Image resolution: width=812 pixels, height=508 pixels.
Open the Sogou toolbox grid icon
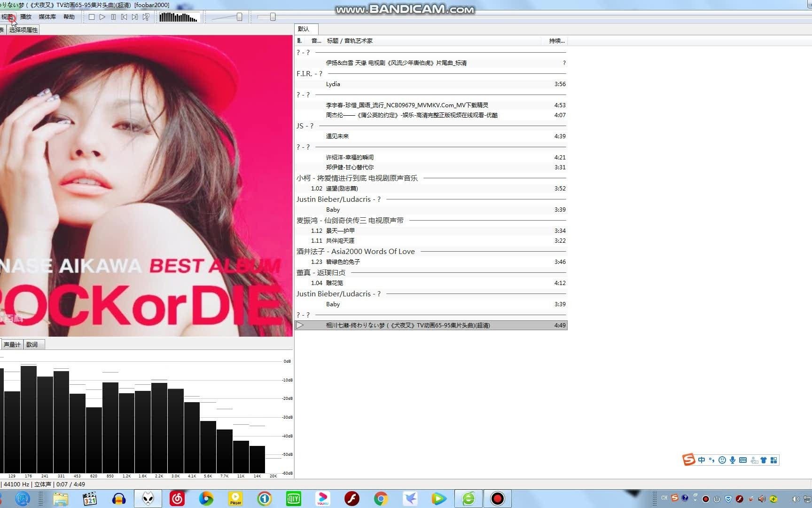click(774, 460)
